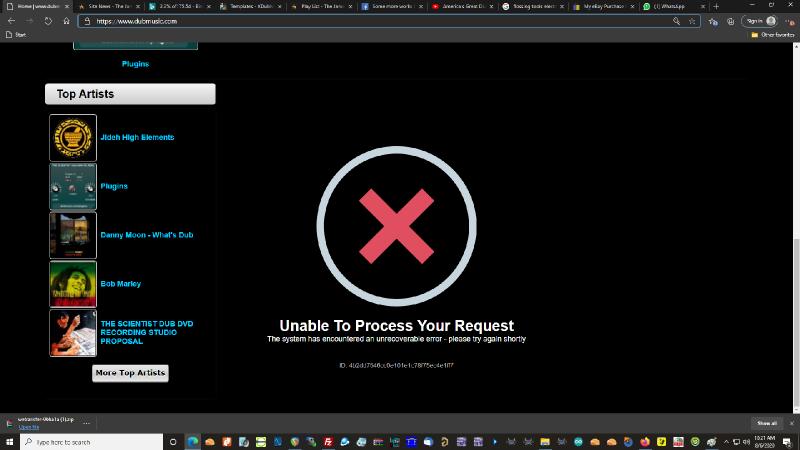Click the Jideh High Elements artist thumbnail
This screenshot has height=450, width=800.
click(73, 138)
